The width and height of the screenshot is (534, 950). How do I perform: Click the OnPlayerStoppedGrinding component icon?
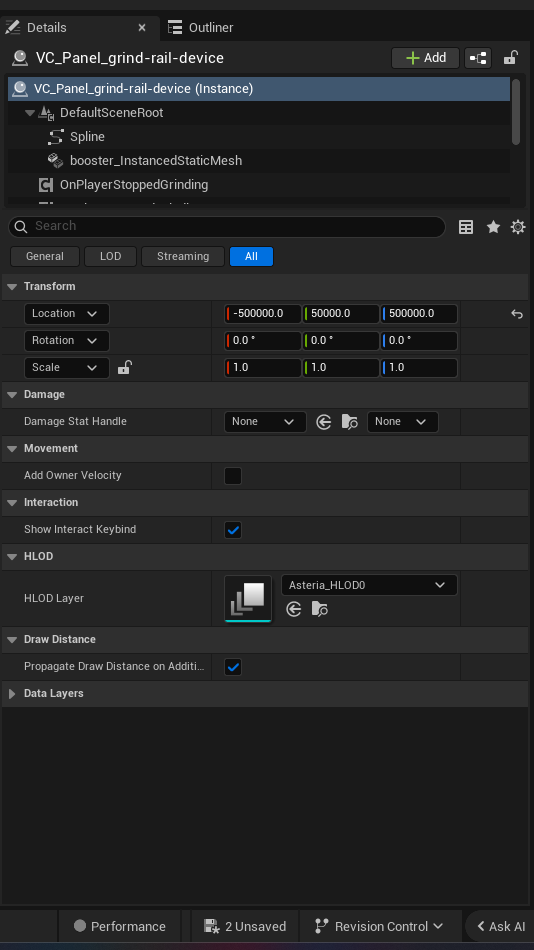[45, 185]
